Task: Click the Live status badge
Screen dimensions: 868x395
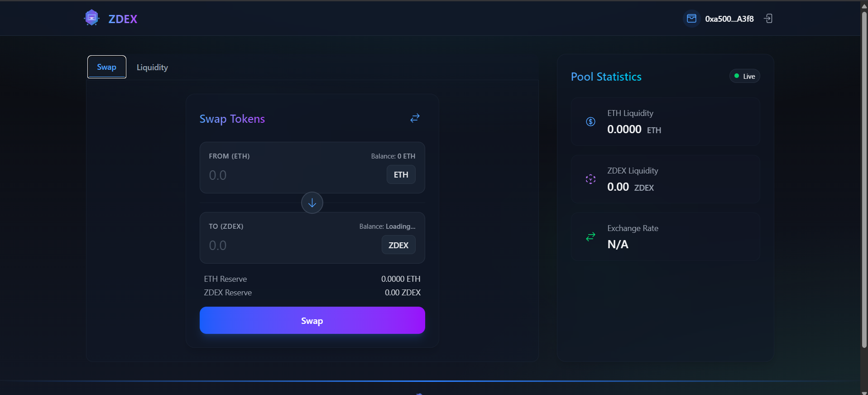Action: point(744,76)
